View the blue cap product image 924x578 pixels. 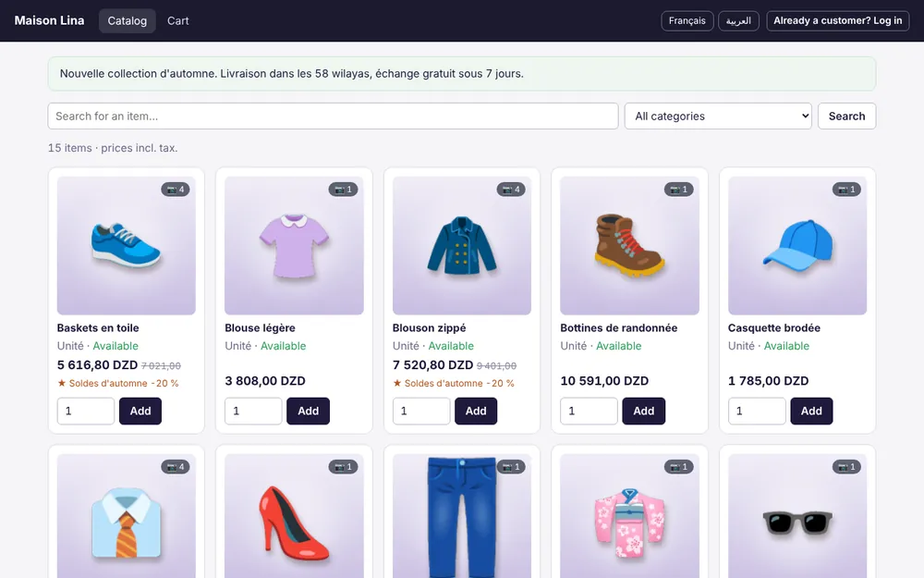[x=797, y=245]
